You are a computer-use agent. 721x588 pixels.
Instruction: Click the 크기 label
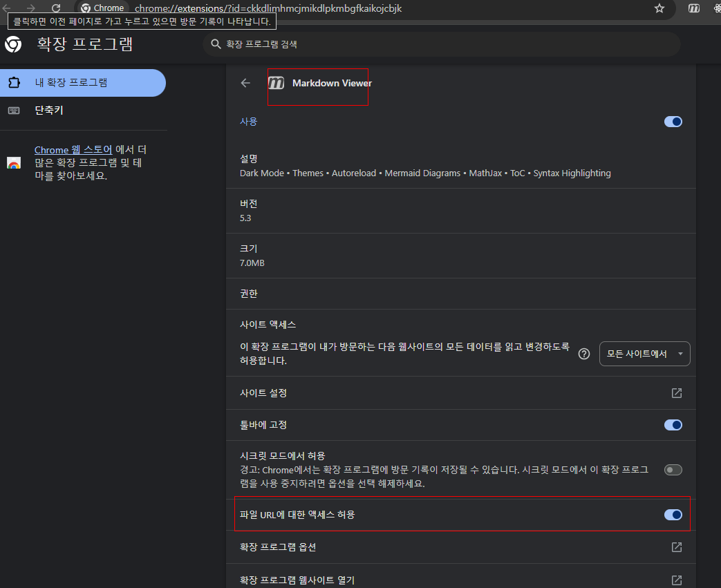(x=249, y=249)
